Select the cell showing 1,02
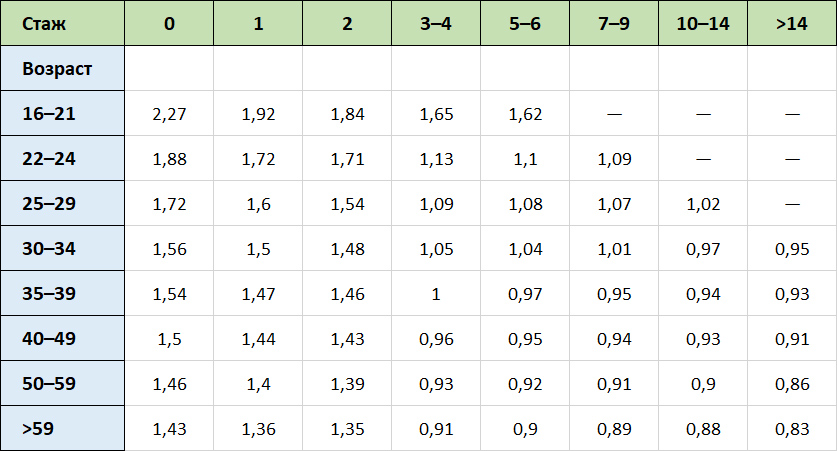This screenshot has height=451, width=837. [x=702, y=203]
